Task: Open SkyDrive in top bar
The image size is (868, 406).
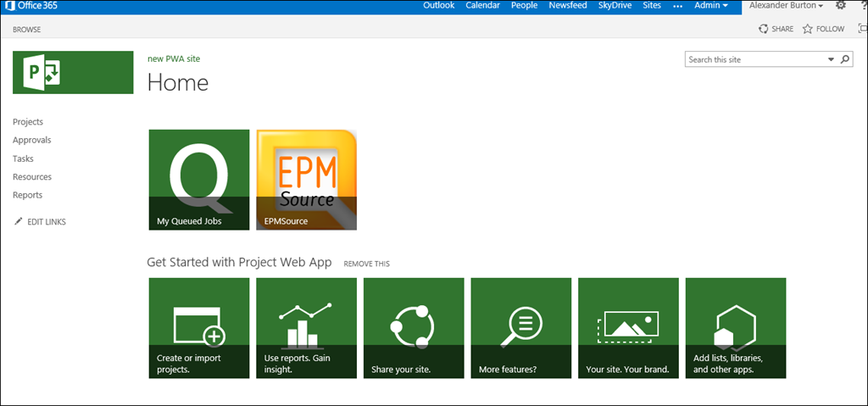Action: click(615, 6)
